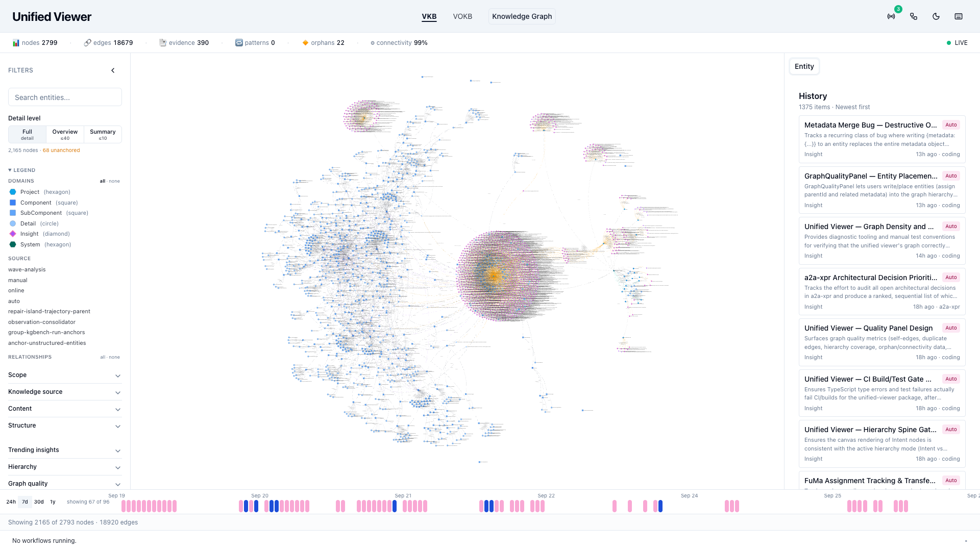
Task: Switch to the VOKB tab
Action: 462,16
